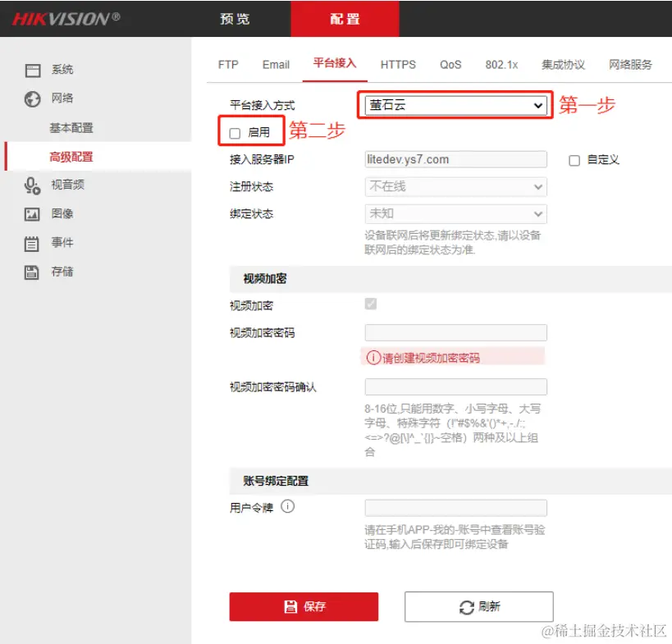The height and width of the screenshot is (644, 672).
Task: Click the 用户令牌 token input field
Action: (455, 508)
